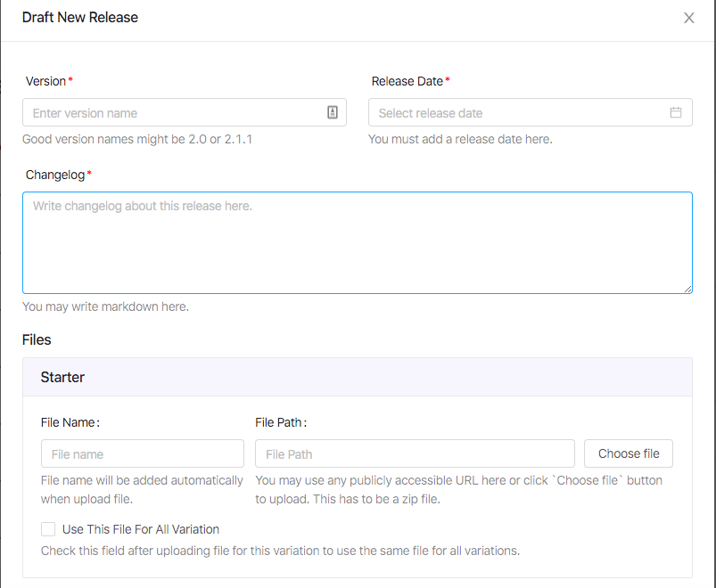This screenshot has height=588, width=716.
Task: Click 'File name will be added automatically' hint
Action: pos(142,489)
